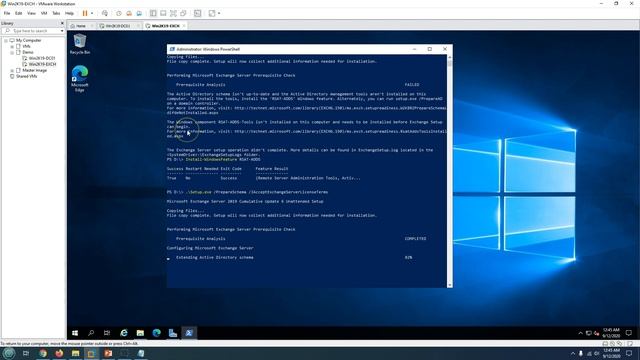Click the PowerShell window scrollbar up arrow
This screenshot has width=640, height=360.
coord(450,58)
